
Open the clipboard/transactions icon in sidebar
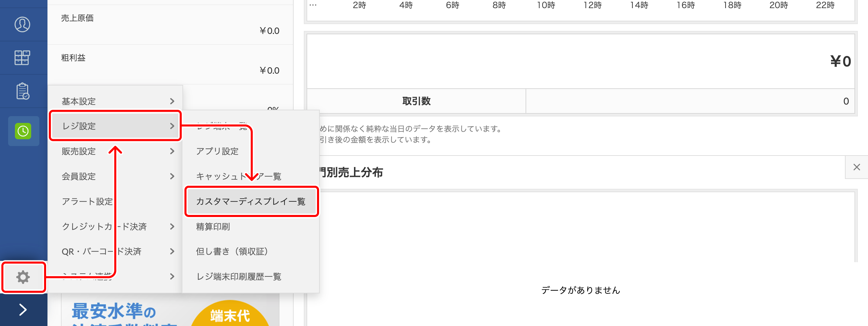click(23, 91)
